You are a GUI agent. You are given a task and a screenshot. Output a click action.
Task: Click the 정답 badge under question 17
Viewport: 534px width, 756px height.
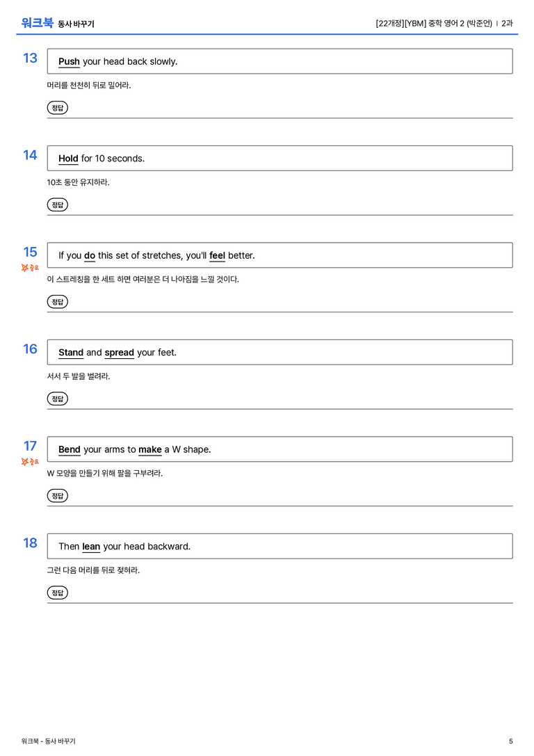[x=57, y=495]
